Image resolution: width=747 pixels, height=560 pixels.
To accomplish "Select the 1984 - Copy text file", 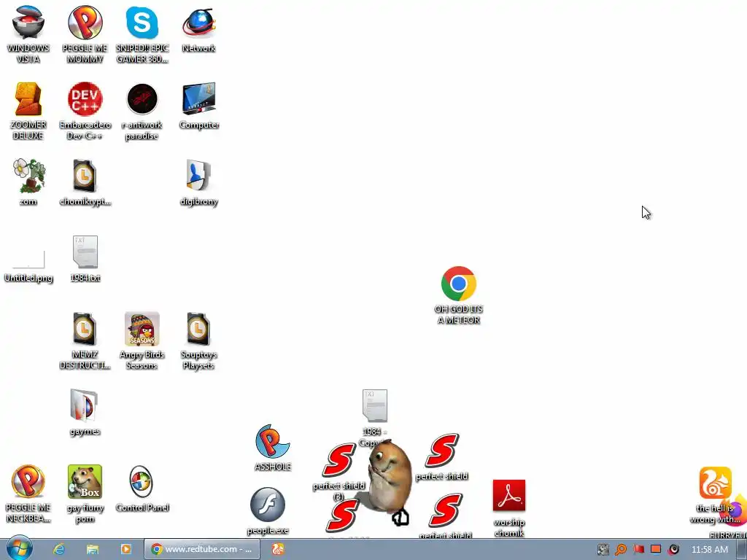I will coord(375,405).
